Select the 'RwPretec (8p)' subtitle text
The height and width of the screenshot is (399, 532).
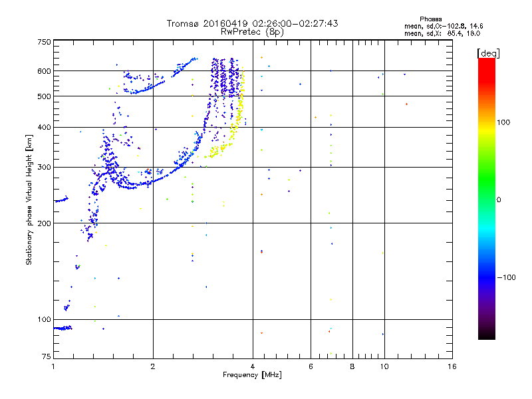(x=252, y=32)
